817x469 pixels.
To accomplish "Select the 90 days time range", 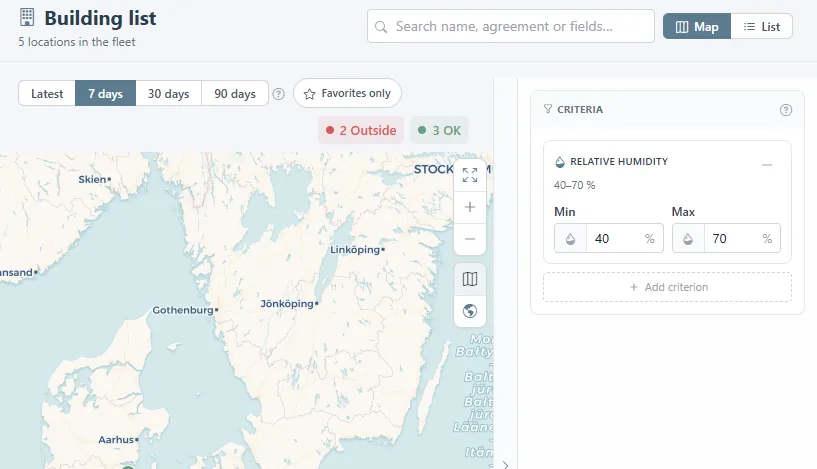I will (x=235, y=94).
